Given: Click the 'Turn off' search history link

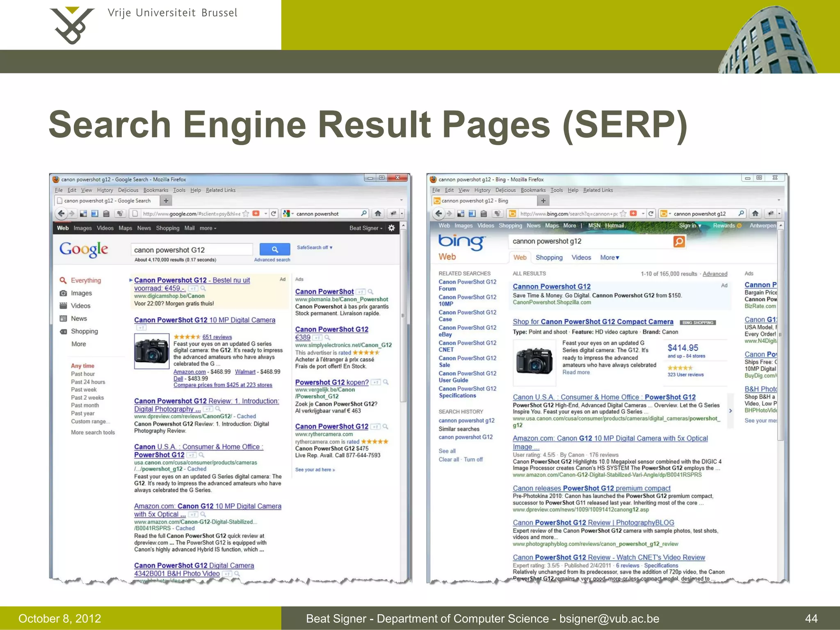Looking at the screenshot, I should (x=473, y=459).
